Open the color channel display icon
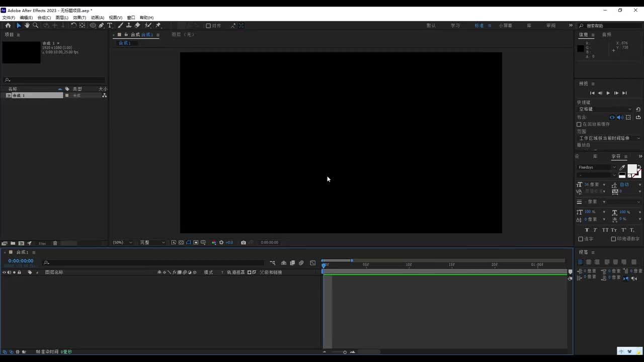 (214, 242)
